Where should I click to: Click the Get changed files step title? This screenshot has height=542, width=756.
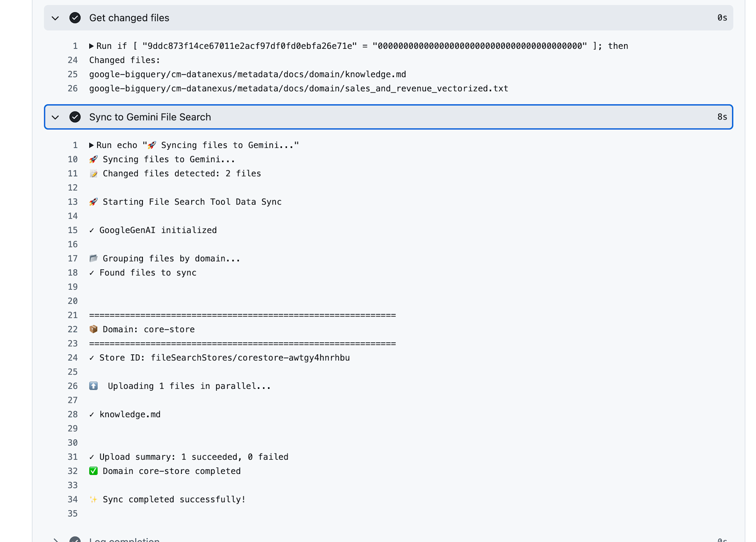coord(129,18)
